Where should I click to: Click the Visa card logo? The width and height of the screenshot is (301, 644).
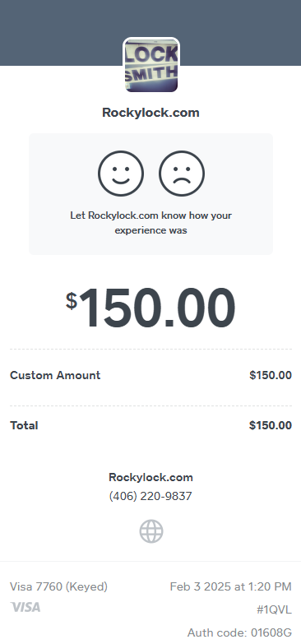pyautogui.click(x=25, y=607)
